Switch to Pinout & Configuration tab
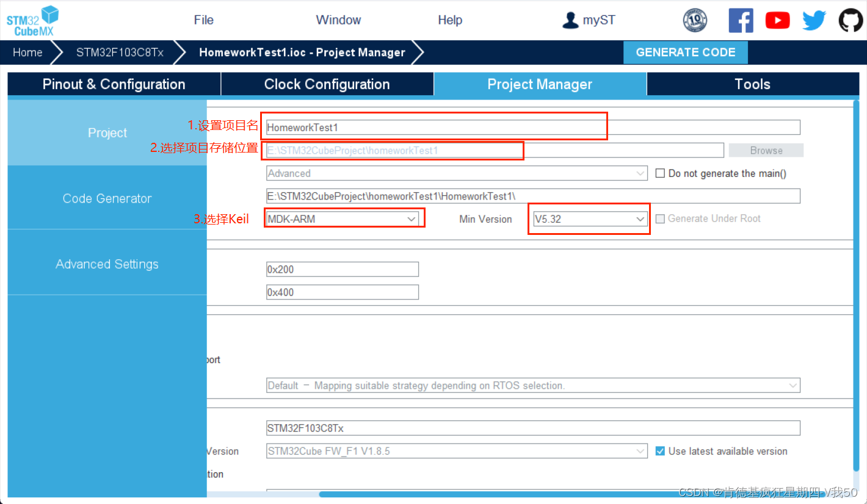 114,84
